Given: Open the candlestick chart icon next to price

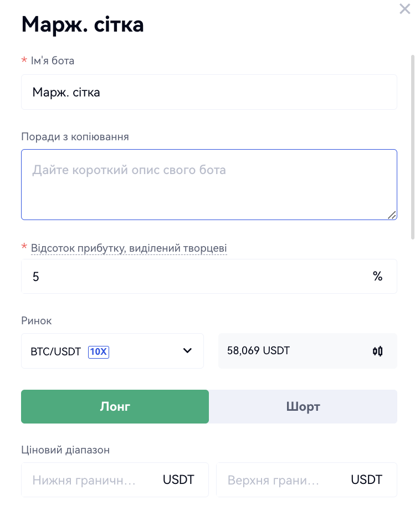Looking at the screenshot, I should point(378,351).
